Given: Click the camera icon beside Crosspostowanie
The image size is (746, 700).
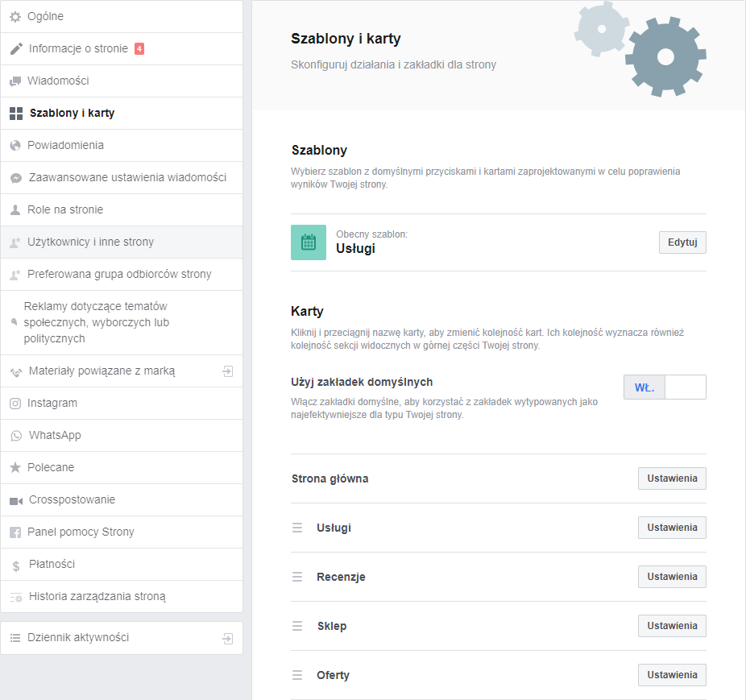Looking at the screenshot, I should [15, 500].
